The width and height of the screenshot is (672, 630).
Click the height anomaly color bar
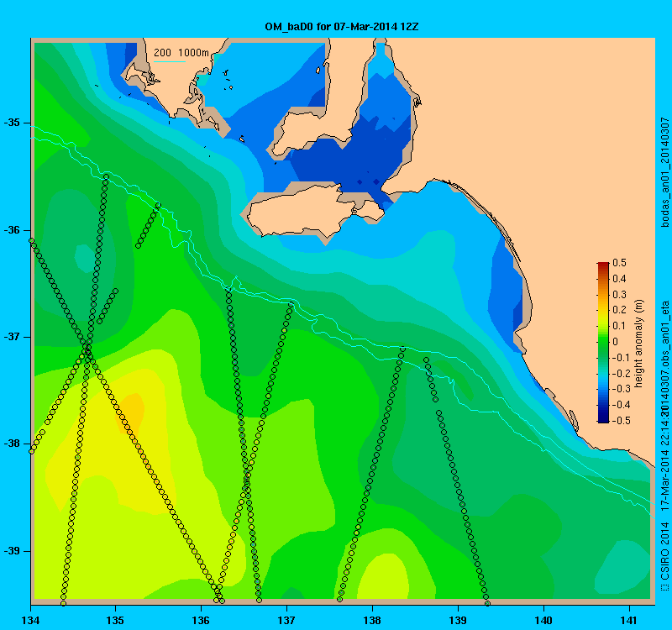(x=603, y=343)
